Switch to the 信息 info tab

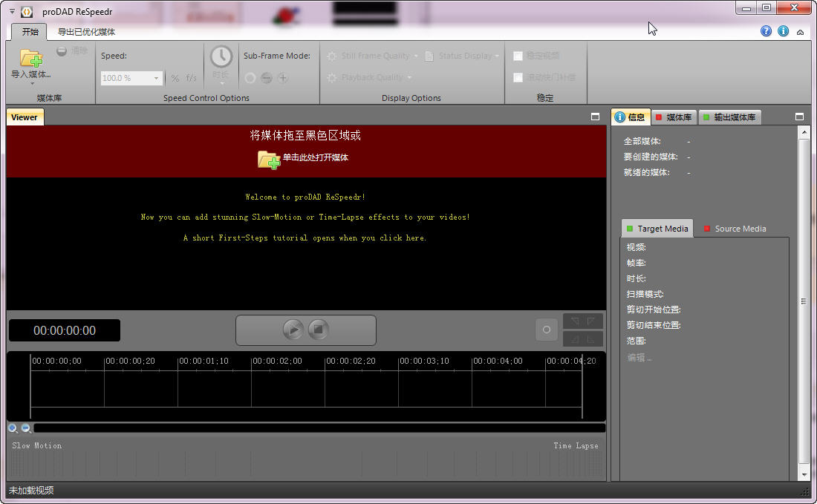631,117
